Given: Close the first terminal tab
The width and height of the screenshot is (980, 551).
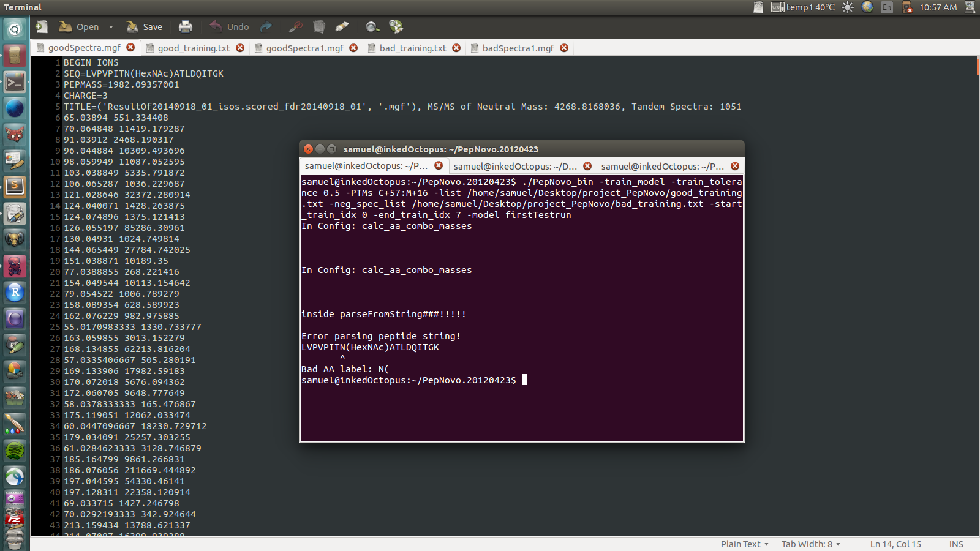Looking at the screenshot, I should [439, 166].
